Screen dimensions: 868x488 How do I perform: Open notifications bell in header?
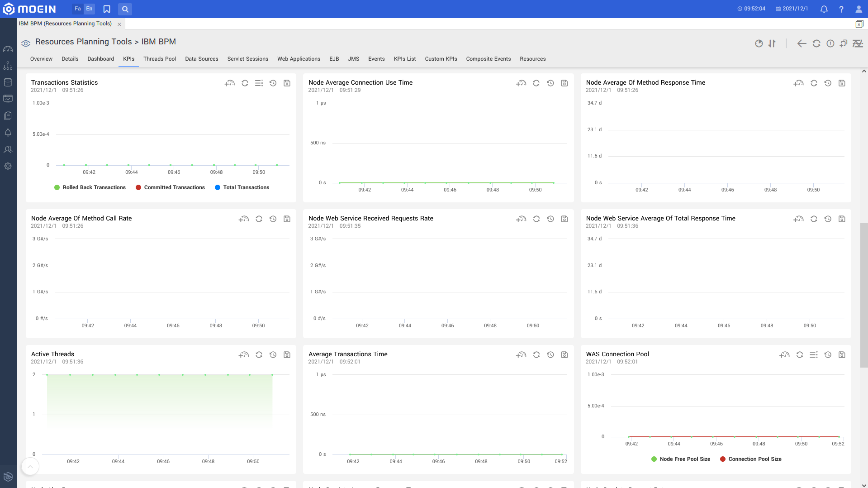[824, 9]
